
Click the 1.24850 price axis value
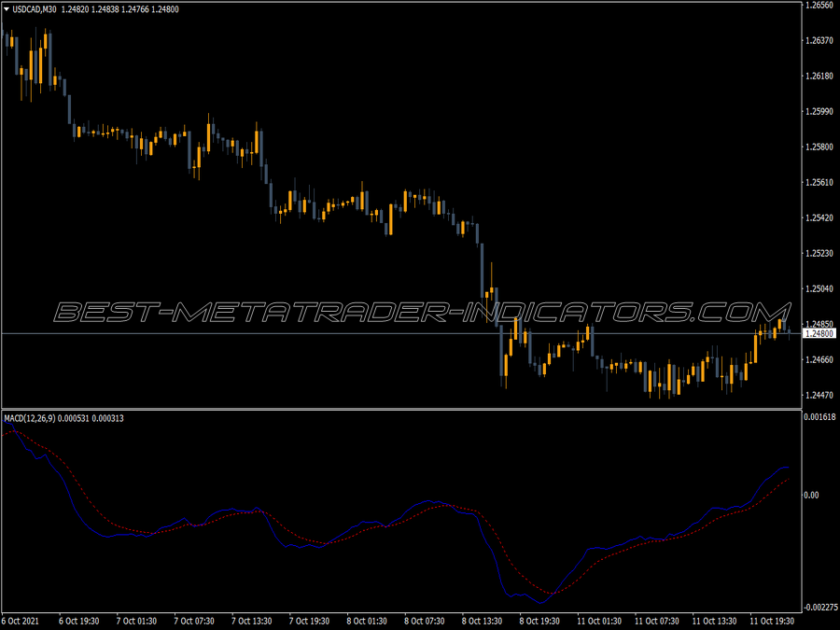click(819, 324)
